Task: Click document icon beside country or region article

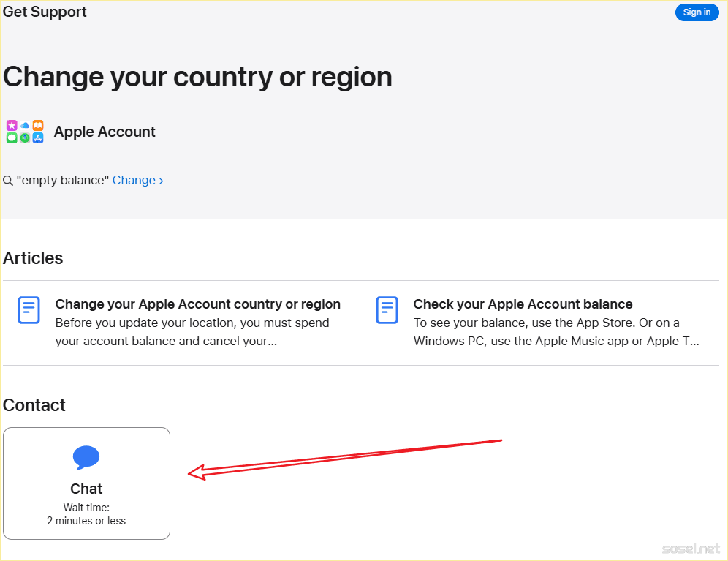Action: [29, 310]
